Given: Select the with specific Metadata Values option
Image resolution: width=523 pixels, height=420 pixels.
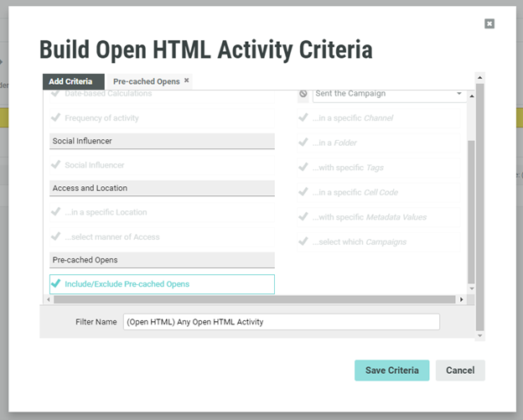Looking at the screenshot, I should 369,217.
